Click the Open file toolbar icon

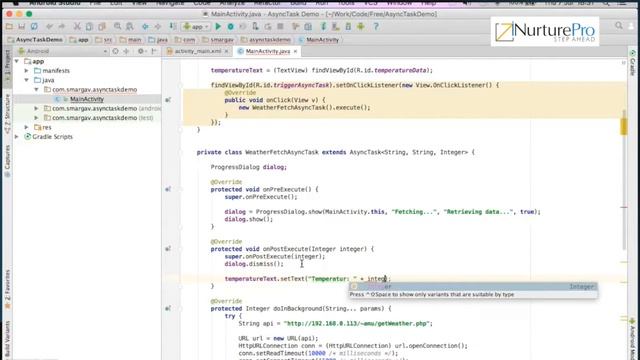[x=9, y=27]
